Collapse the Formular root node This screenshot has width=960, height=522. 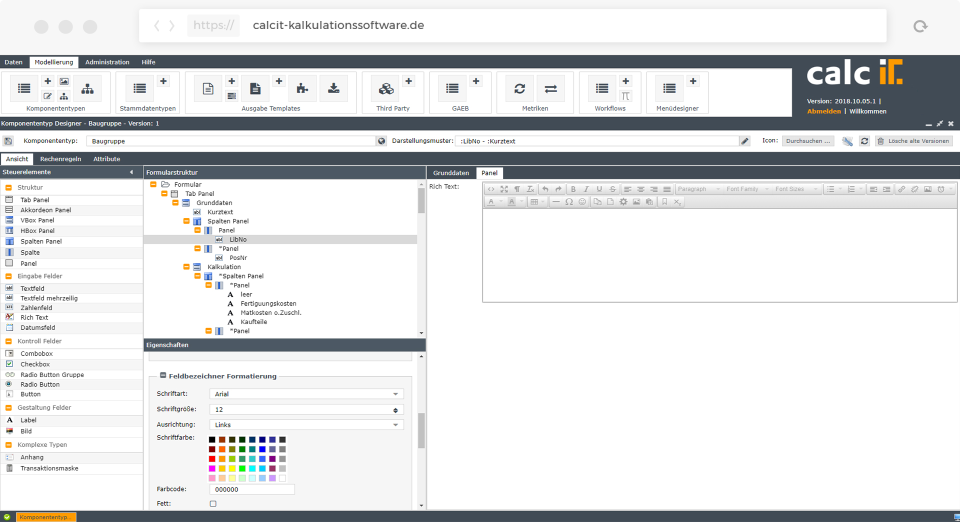[x=153, y=184]
